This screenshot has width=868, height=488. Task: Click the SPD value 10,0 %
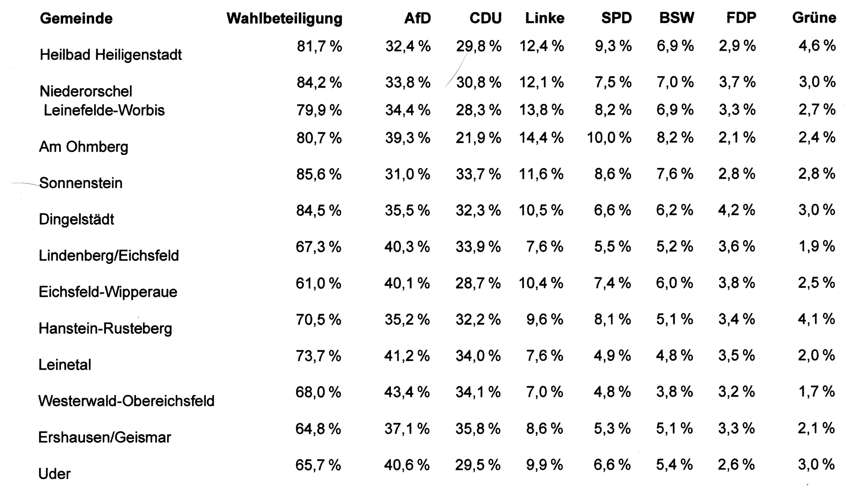coord(609,138)
